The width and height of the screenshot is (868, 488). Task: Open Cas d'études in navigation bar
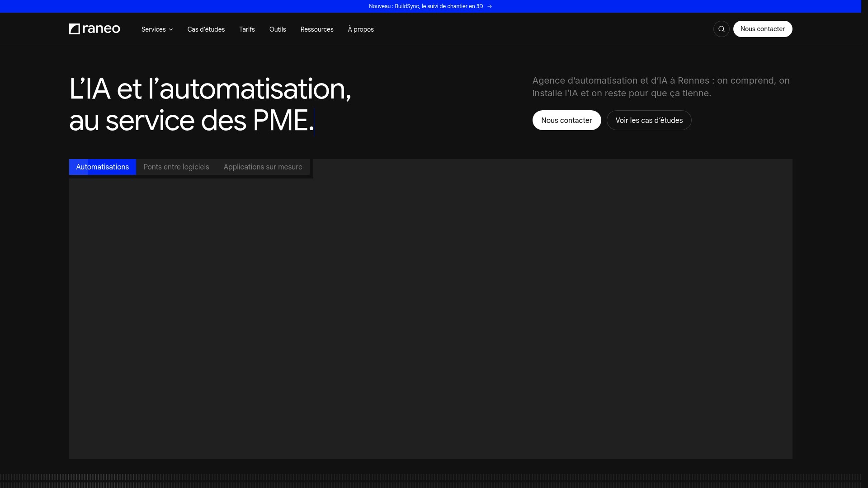[x=206, y=29]
